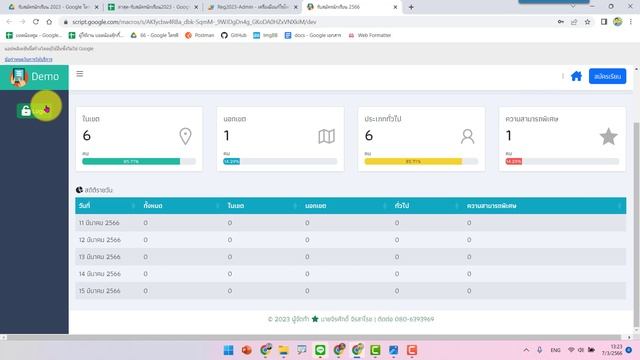Click the vertical page scrollbar
Image resolution: width=640 pixels, height=360 pixels.
coord(636,224)
